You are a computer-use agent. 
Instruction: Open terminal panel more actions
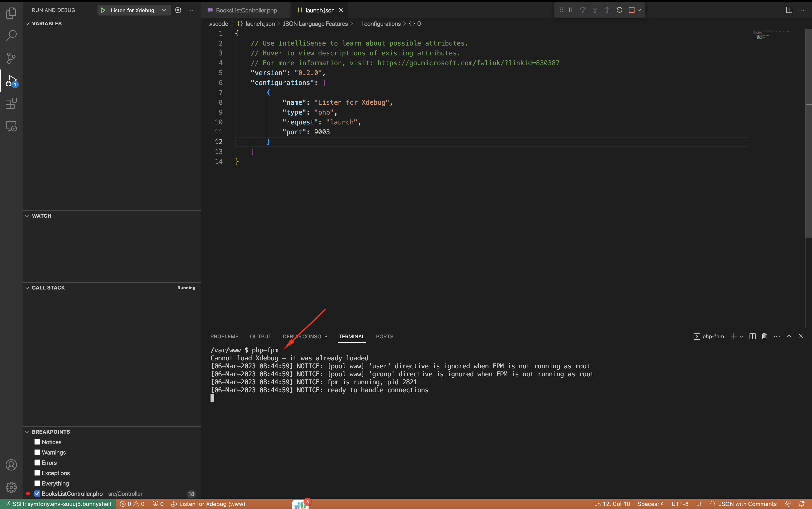777,336
